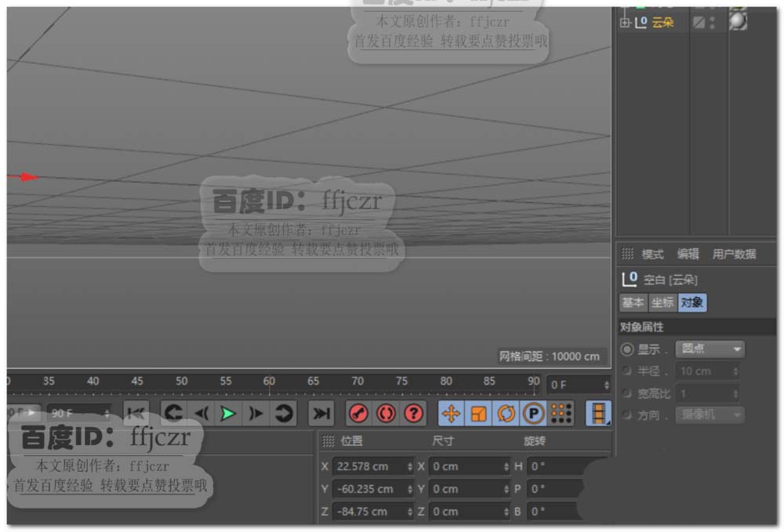Click the layer icon next to 云朵
Image resolution: width=784 pixels, height=532 pixels.
click(699, 23)
